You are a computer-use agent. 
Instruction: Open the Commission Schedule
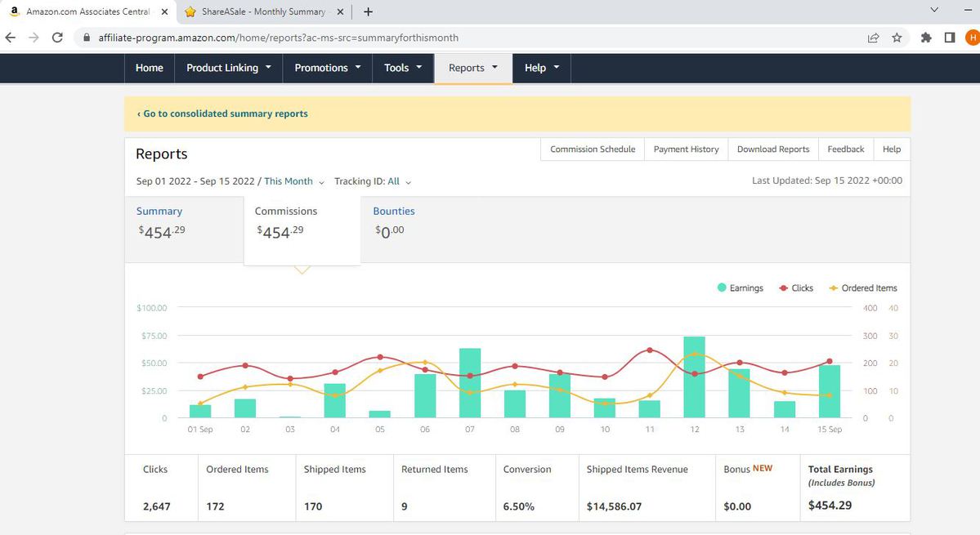[x=593, y=149]
